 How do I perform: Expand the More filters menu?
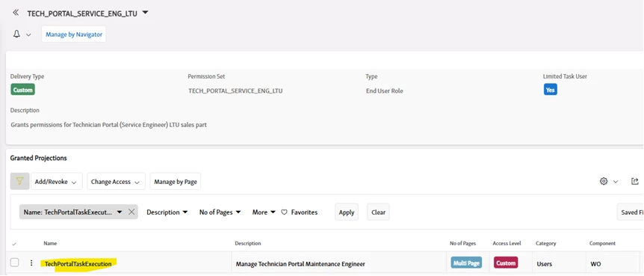(263, 212)
